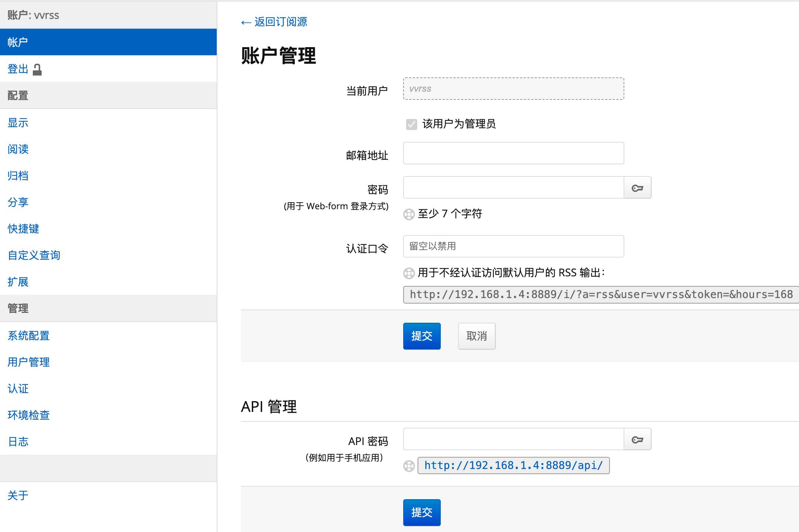Click the 取消 button
Image resolution: width=799 pixels, height=532 pixels.
(477, 336)
